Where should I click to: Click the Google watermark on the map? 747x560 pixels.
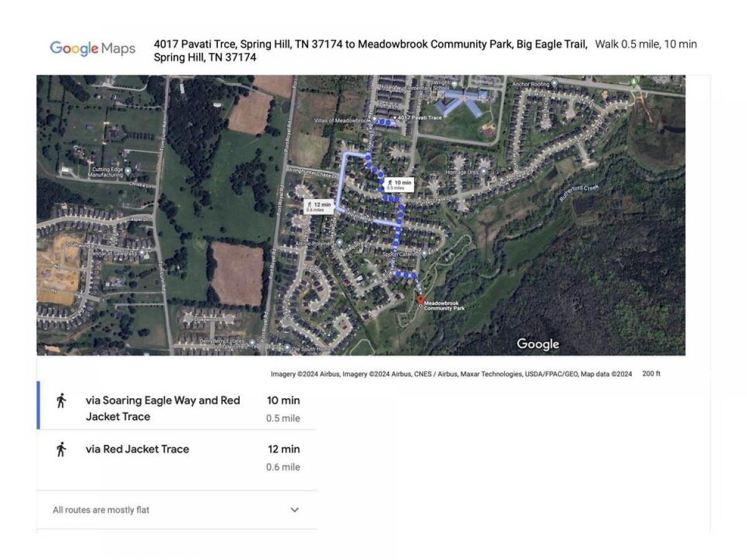(x=537, y=344)
